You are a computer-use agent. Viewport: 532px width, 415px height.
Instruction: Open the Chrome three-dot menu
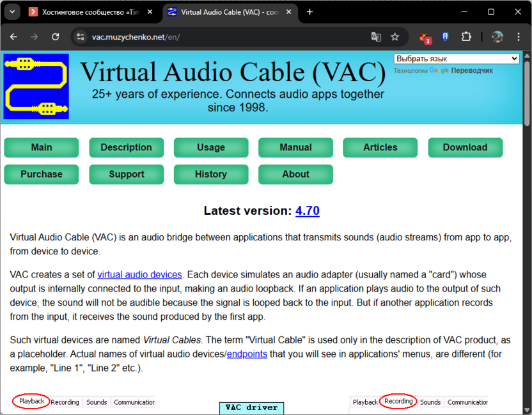point(519,36)
